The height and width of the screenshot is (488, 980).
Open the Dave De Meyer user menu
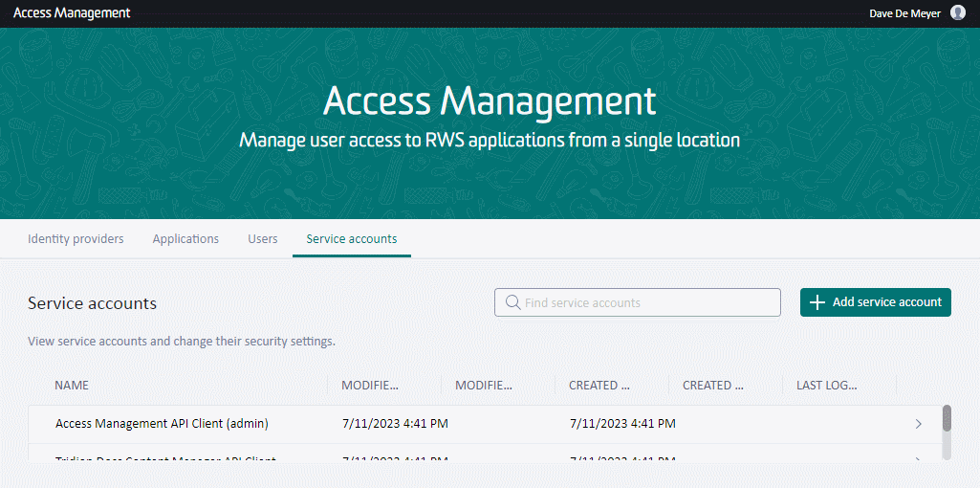click(904, 13)
